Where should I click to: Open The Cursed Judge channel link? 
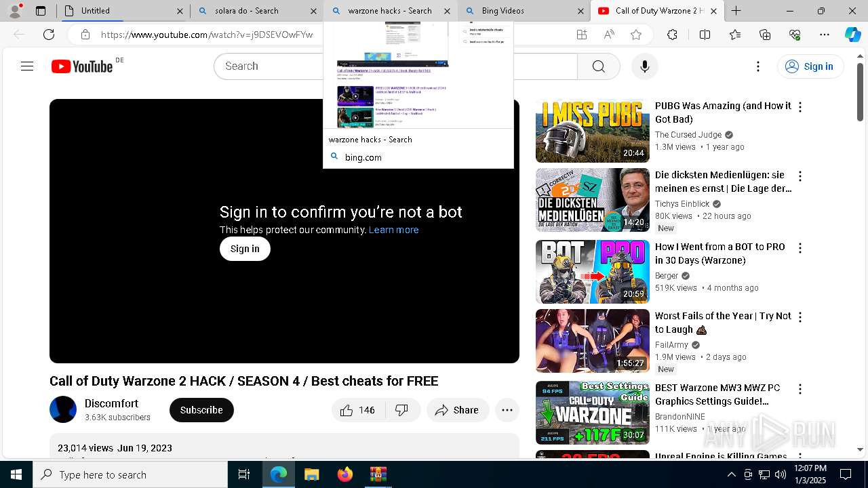pyautogui.click(x=688, y=135)
